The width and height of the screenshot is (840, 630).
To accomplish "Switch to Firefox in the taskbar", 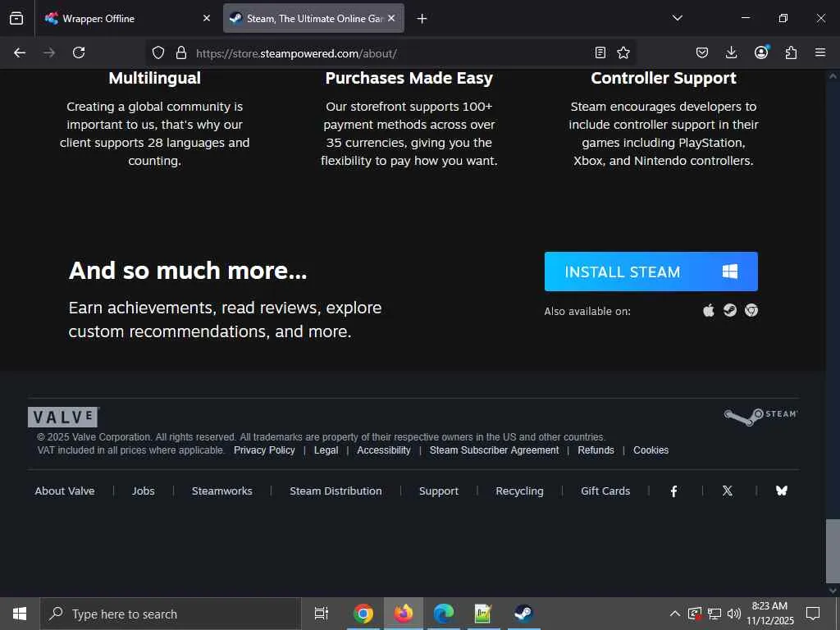I will pos(404,614).
